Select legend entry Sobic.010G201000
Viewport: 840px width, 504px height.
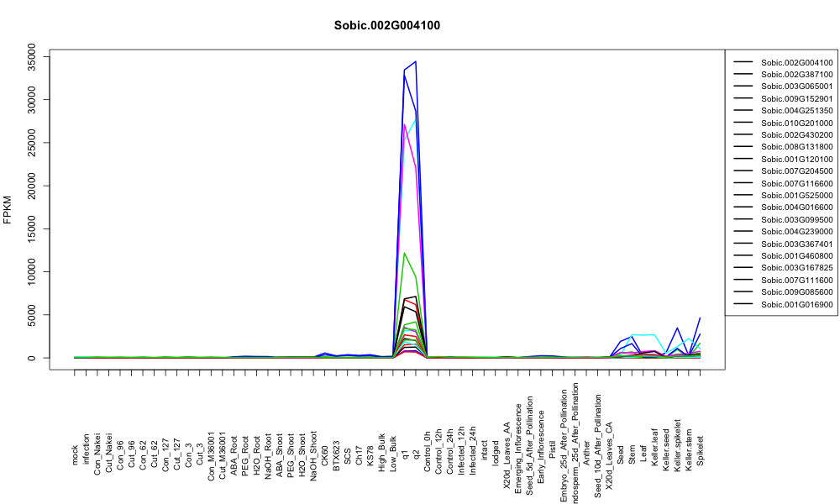tap(796, 123)
